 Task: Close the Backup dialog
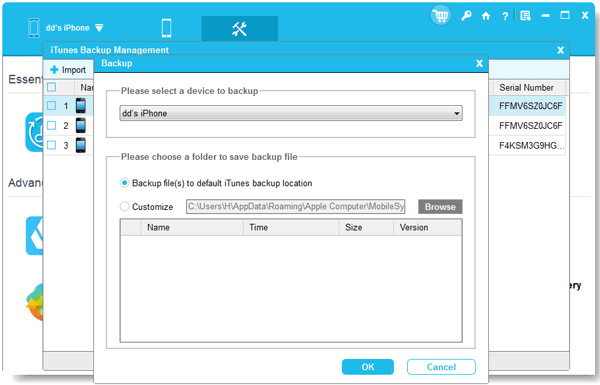pos(479,64)
